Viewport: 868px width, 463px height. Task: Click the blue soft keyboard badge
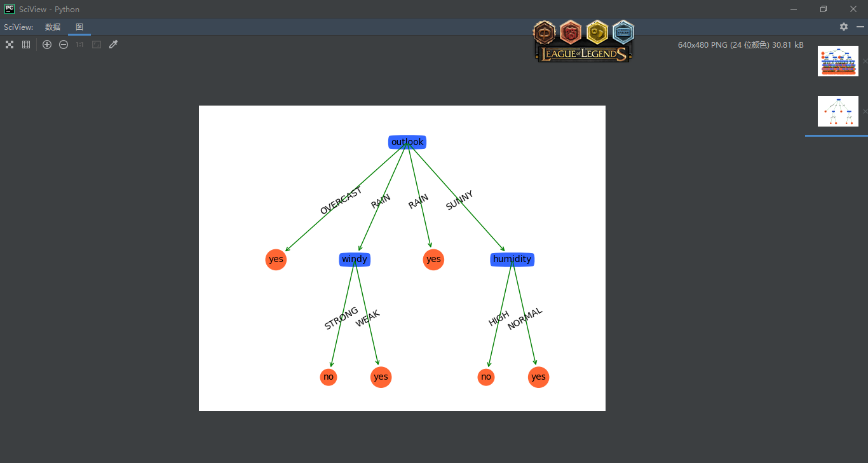(623, 32)
